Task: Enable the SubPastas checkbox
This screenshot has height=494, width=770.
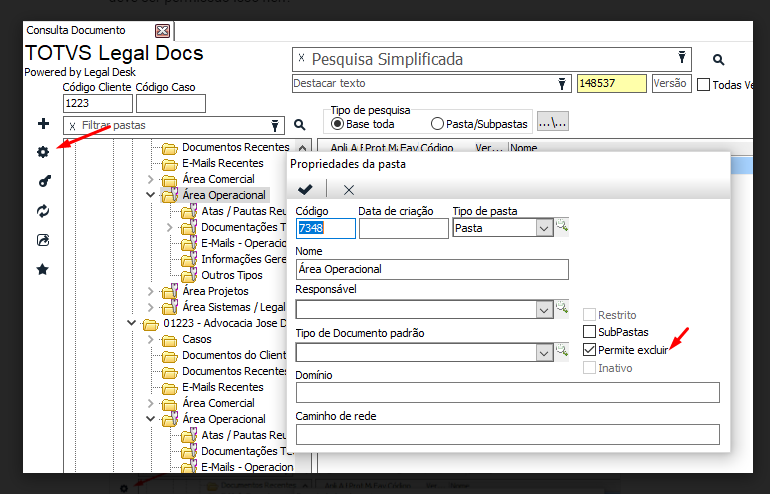Action: (589, 331)
